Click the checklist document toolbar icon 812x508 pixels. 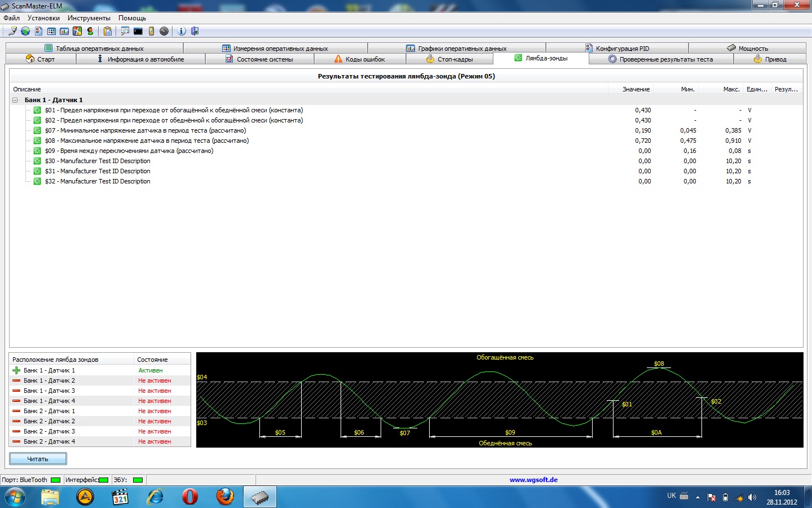(38, 31)
